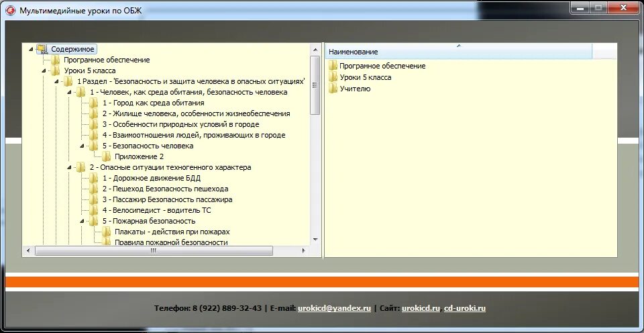Screen dimensions: 644x333
Task: Click folder icon of 'Дорожное движение БДД'
Action: pyautogui.click(x=94, y=178)
